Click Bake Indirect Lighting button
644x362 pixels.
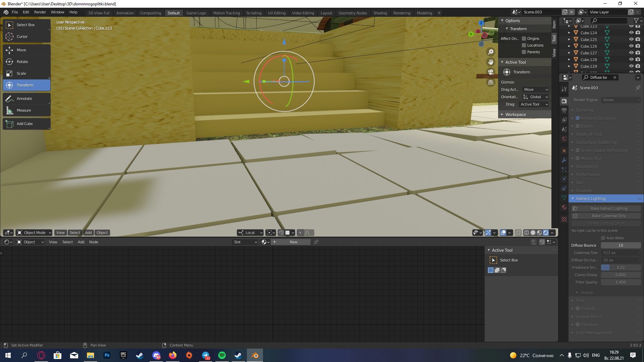click(608, 208)
